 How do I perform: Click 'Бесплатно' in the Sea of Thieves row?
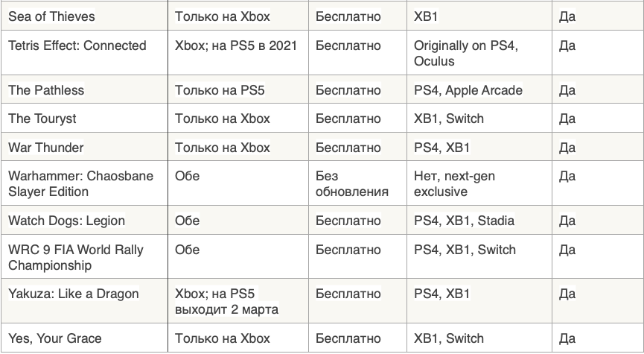[x=348, y=16]
